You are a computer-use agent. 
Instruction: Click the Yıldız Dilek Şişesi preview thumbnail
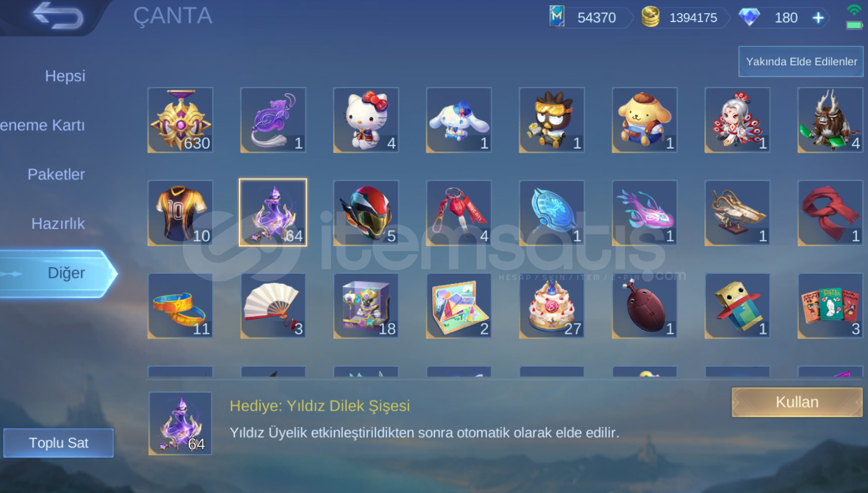point(181,423)
